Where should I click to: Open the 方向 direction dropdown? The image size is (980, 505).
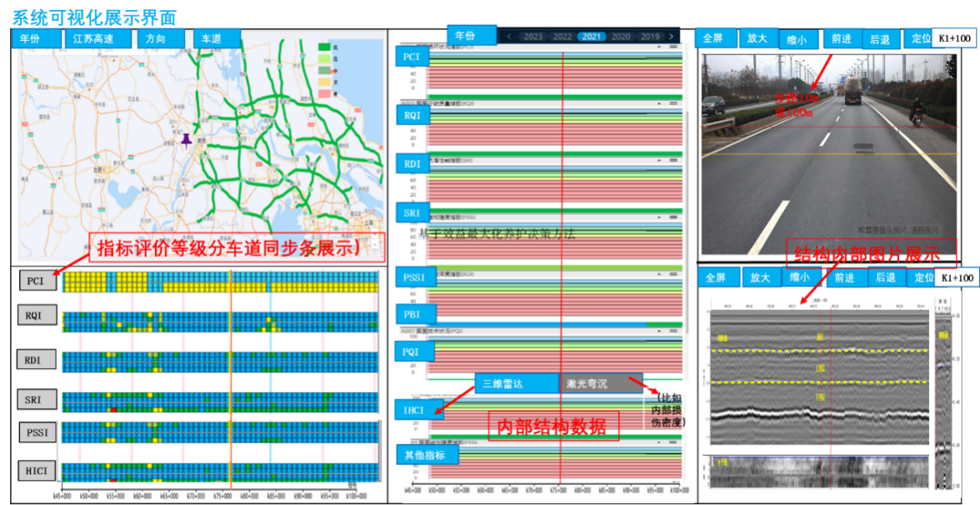[x=155, y=39]
